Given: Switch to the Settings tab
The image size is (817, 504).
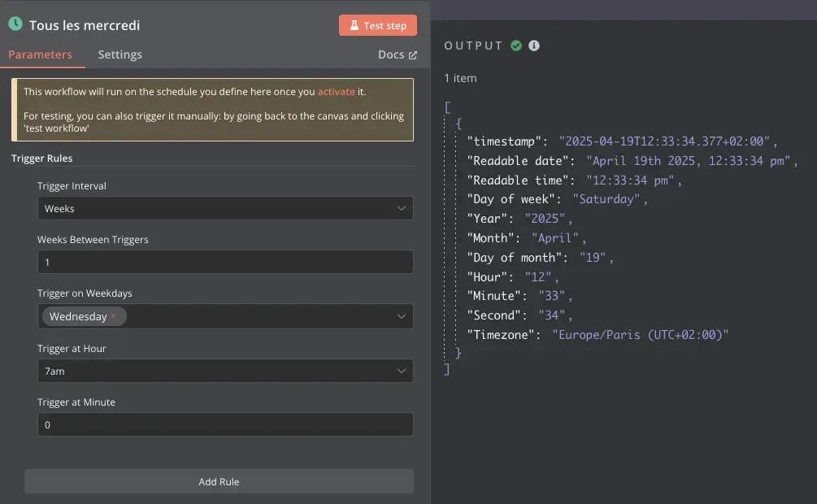Looking at the screenshot, I should pos(120,54).
